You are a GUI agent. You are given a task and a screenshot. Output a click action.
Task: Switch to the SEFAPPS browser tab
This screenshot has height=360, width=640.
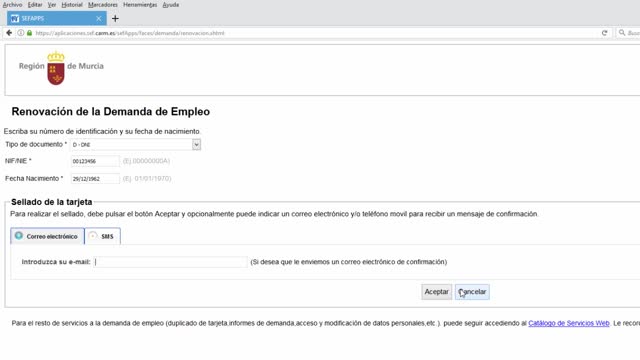[x=56, y=18]
